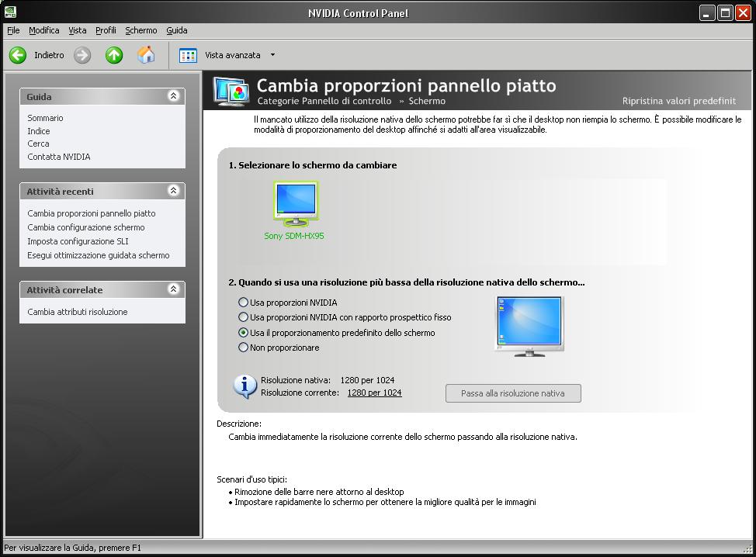Click the display category header icon
Screen dimensions: 756x557
pyautogui.click(x=232, y=92)
